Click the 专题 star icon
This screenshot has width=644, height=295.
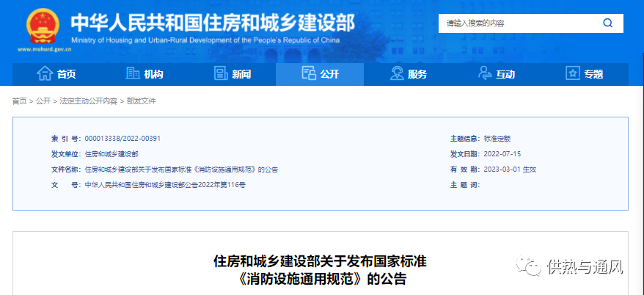click(x=573, y=73)
